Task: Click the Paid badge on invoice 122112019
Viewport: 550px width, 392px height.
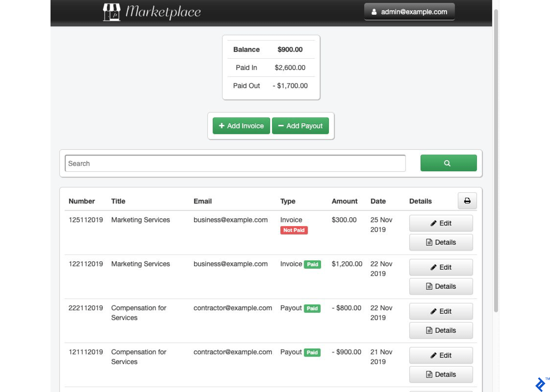Action: pyautogui.click(x=312, y=265)
